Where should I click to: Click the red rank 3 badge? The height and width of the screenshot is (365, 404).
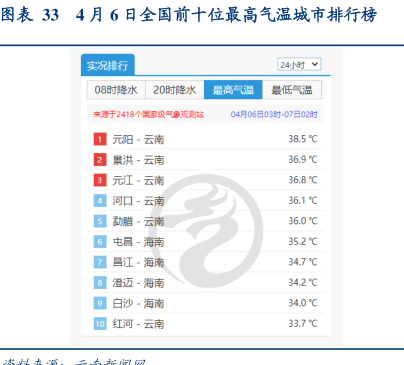[x=100, y=180]
